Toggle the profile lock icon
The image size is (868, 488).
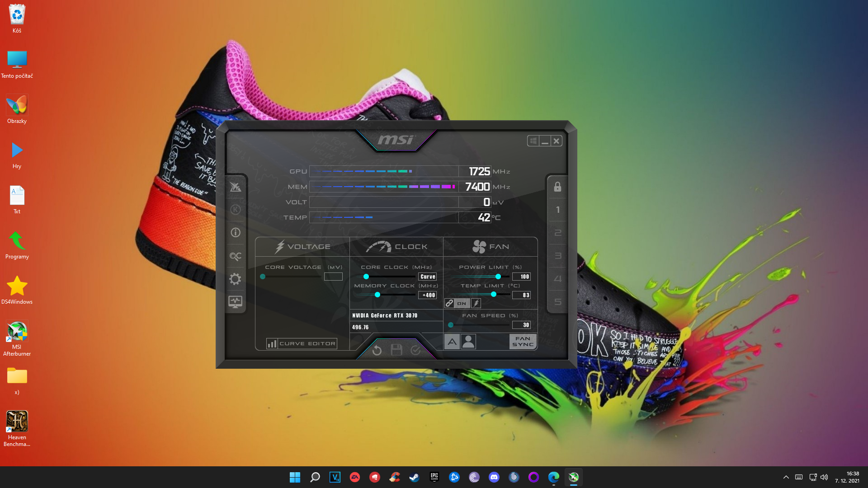pyautogui.click(x=557, y=187)
